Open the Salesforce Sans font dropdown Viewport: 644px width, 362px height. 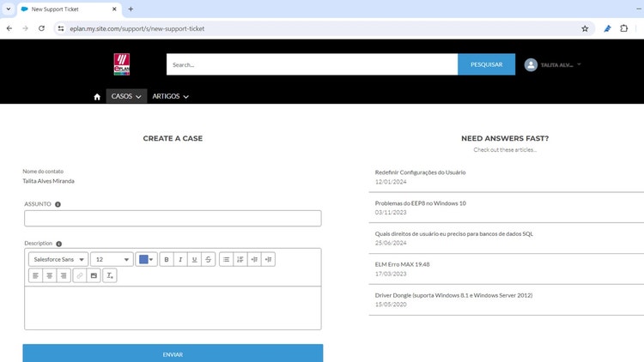(58, 259)
